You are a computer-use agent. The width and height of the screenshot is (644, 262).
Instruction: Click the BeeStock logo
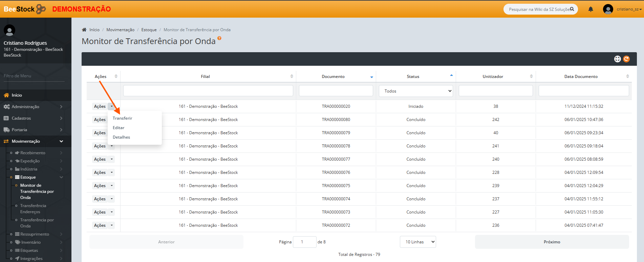tap(24, 9)
